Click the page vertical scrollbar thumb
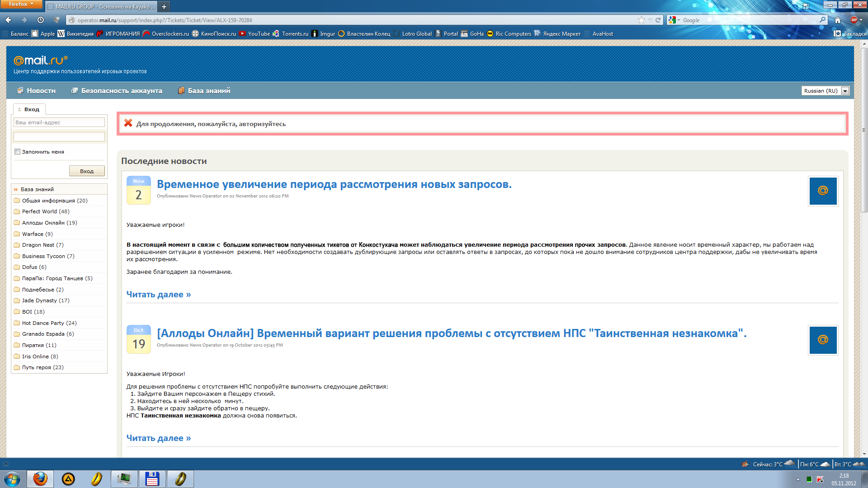The width and height of the screenshot is (868, 488). pyautogui.click(x=864, y=131)
